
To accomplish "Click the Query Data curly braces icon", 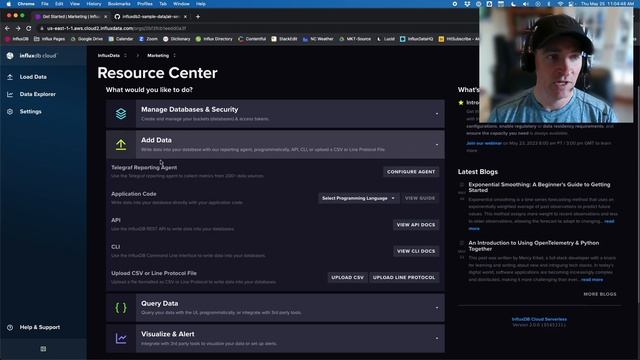I will click(x=121, y=308).
